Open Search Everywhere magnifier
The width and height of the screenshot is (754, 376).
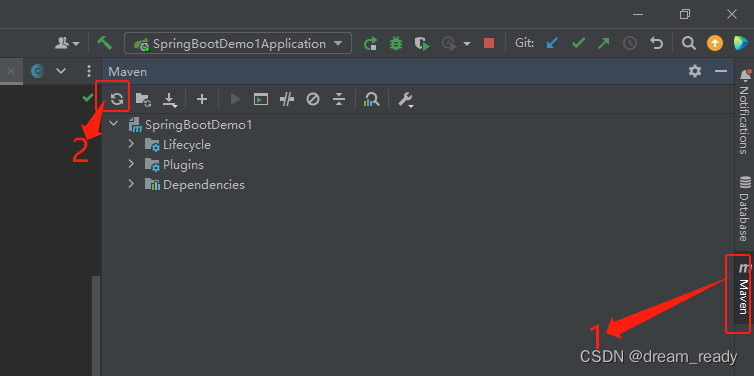coord(689,43)
